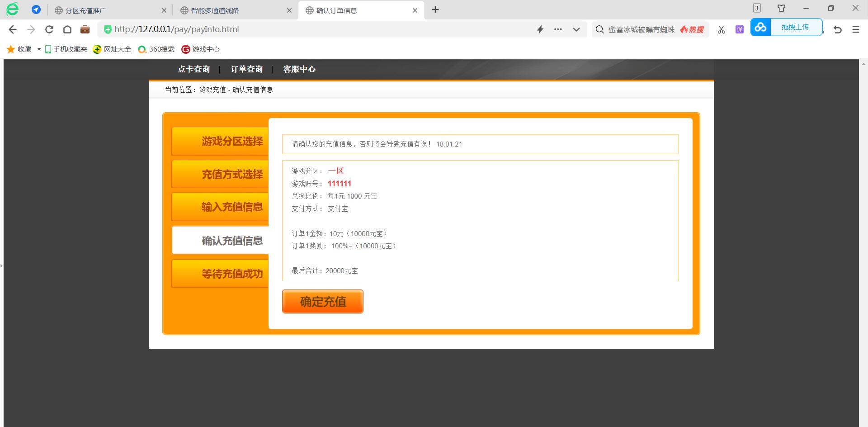The image size is (868, 427).
Task: Open the 订单查询 navigation link
Action: [246, 69]
